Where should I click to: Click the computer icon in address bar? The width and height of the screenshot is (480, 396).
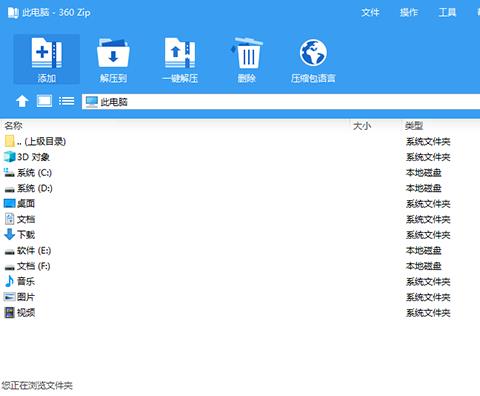pyautogui.click(x=91, y=102)
